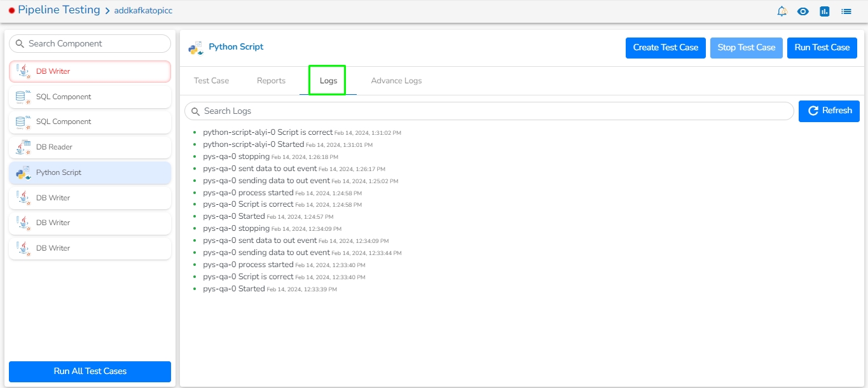The image size is (868, 388).
Task: Toggle the eye preview icon in header
Action: point(803,11)
